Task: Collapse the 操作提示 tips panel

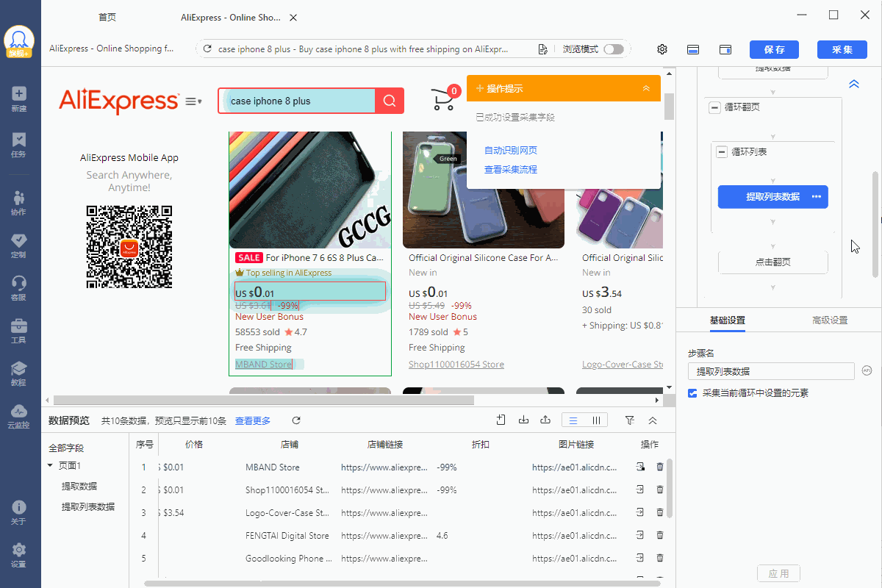Action: (x=646, y=88)
